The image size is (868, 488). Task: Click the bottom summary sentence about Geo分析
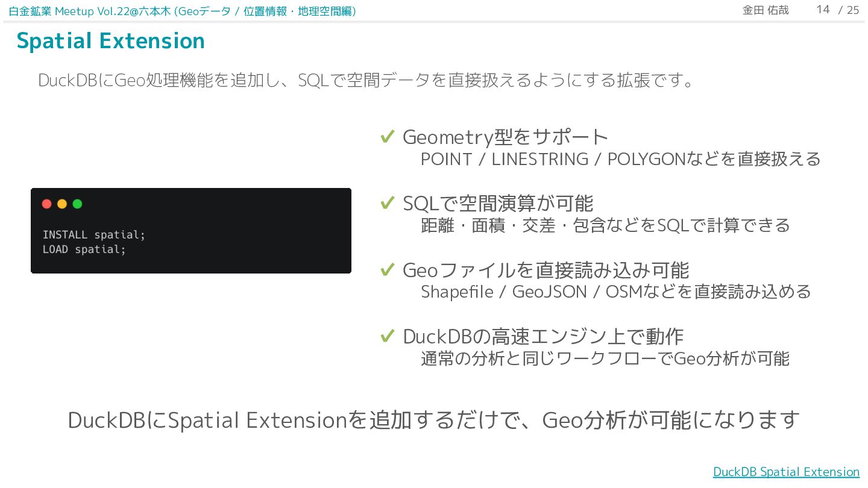[434, 420]
